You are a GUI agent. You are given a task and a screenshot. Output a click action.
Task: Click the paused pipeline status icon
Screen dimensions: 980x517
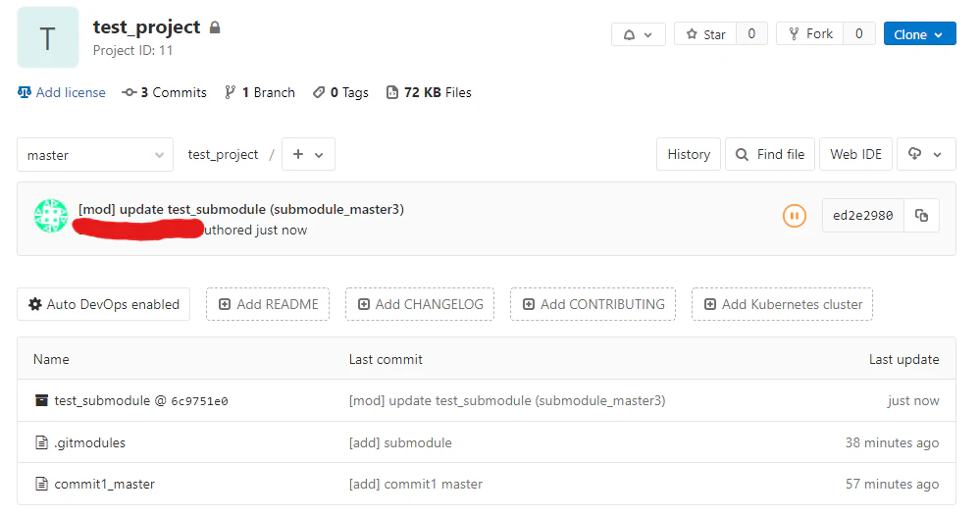pos(795,216)
